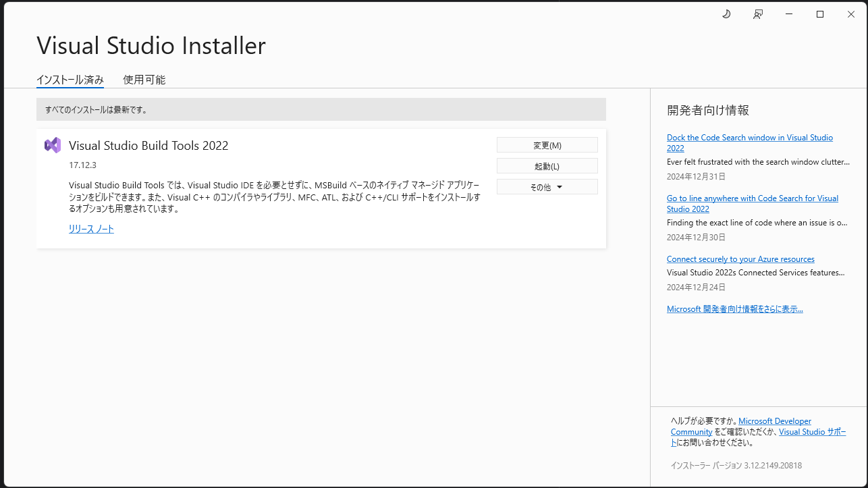
Task: Open Connect securely to your Azure resources
Action: (x=740, y=259)
